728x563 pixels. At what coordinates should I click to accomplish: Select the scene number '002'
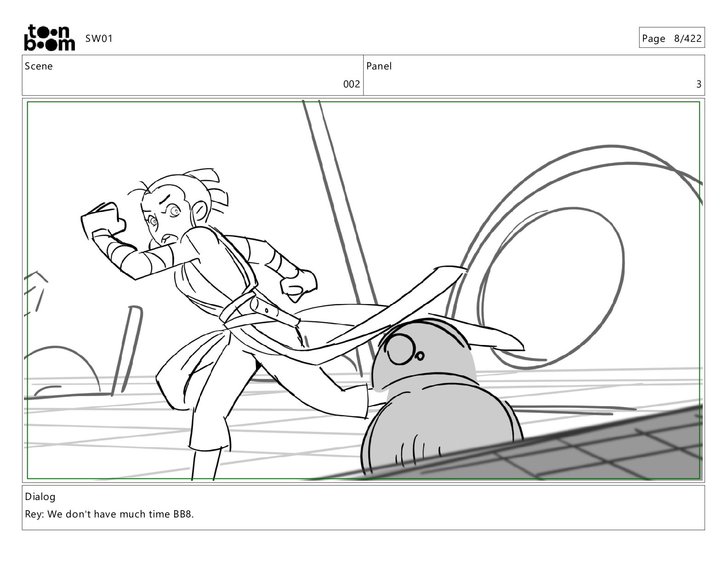[x=352, y=84]
